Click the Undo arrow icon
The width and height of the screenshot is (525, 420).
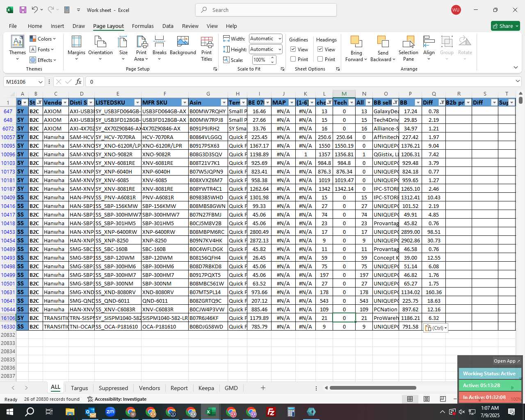pyautogui.click(x=35, y=10)
